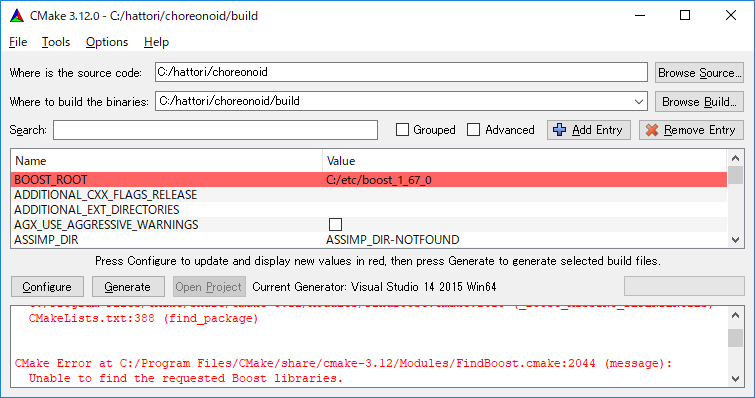Focus the Search input field
The image size is (755, 398).
tap(215, 130)
